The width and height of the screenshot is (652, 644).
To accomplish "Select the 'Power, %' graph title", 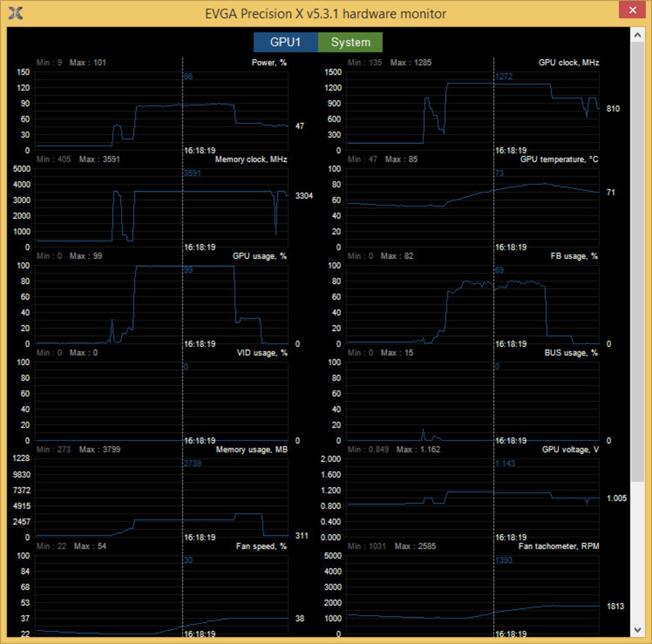I will click(x=269, y=63).
